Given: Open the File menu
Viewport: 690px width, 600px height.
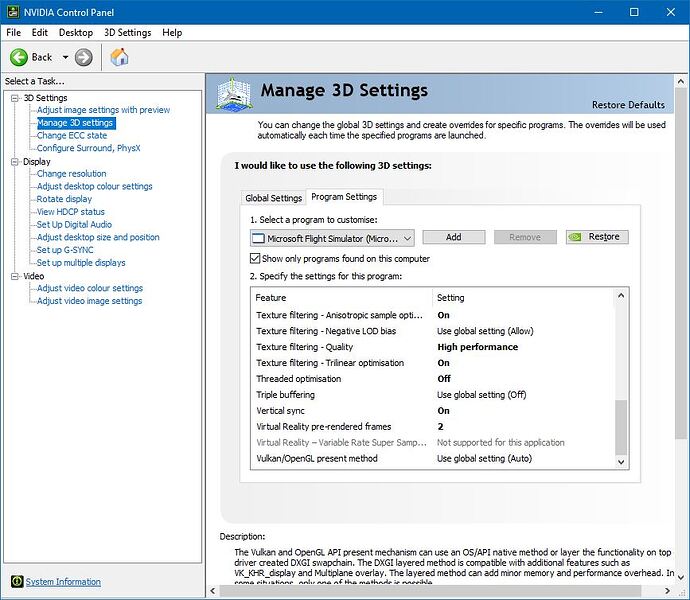Looking at the screenshot, I should pyautogui.click(x=13, y=33).
